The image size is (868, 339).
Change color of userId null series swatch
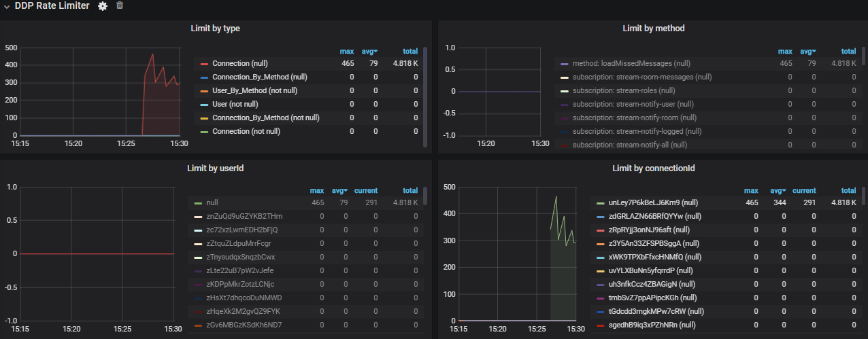tap(198, 203)
